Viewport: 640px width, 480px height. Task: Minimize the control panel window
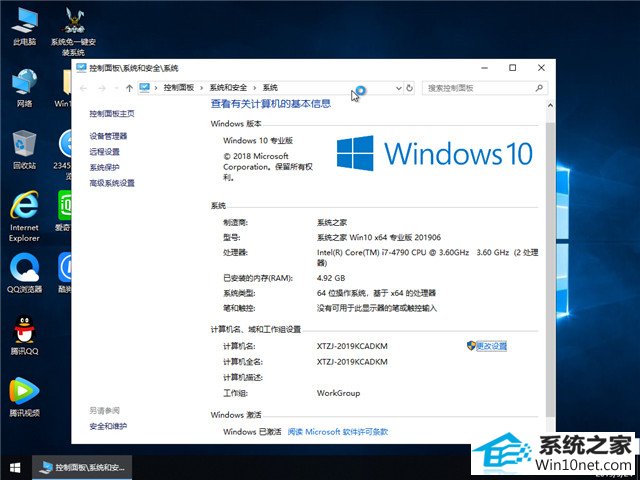(484, 68)
